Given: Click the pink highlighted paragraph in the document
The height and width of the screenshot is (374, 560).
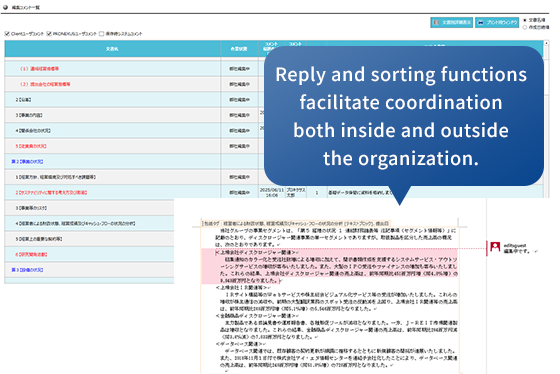Looking at the screenshot, I should [330, 266].
